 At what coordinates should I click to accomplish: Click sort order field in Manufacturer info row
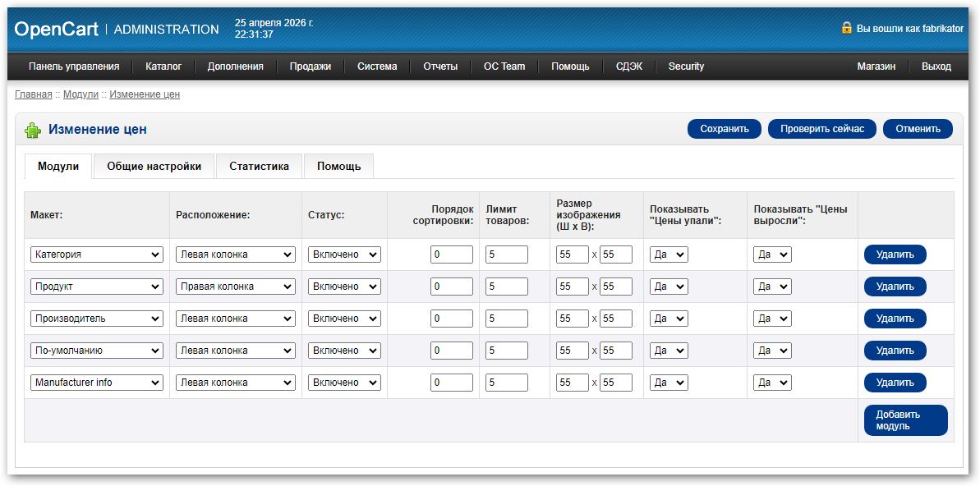tap(452, 383)
